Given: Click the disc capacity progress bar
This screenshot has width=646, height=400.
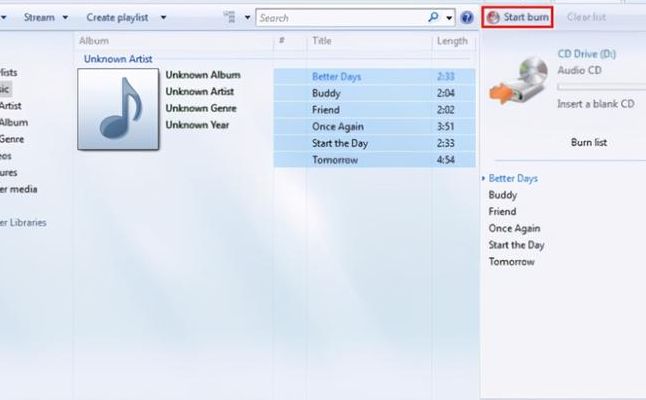Looking at the screenshot, I should click(602, 87).
